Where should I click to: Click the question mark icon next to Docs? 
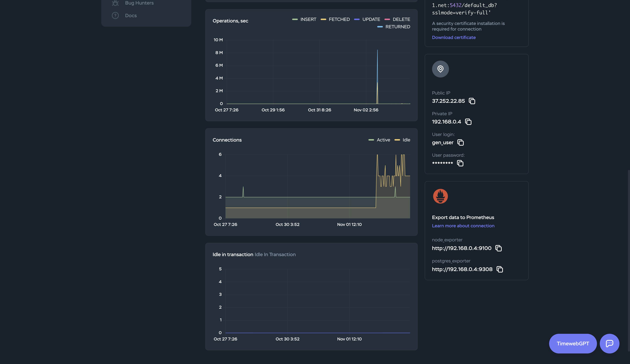(x=115, y=15)
